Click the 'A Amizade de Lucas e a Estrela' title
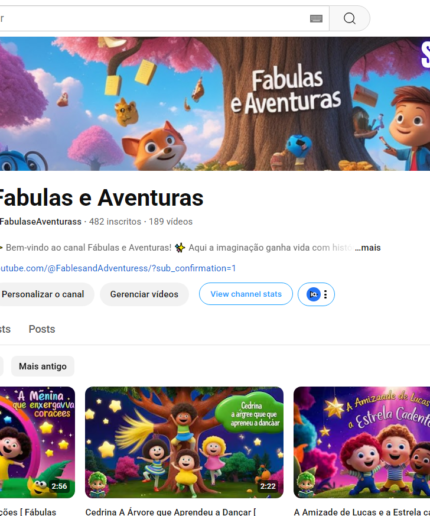Image resolution: width=430 pixels, height=516 pixels. 362,512
